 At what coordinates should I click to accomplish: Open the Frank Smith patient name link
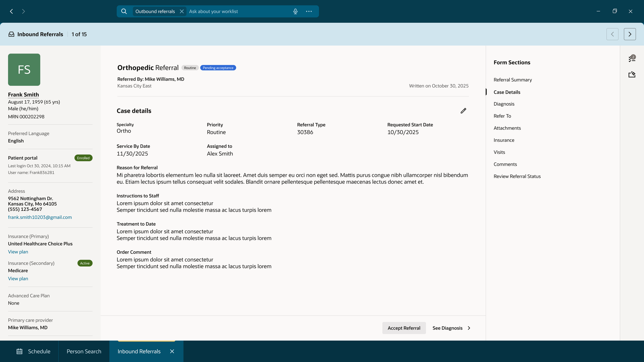point(23,95)
